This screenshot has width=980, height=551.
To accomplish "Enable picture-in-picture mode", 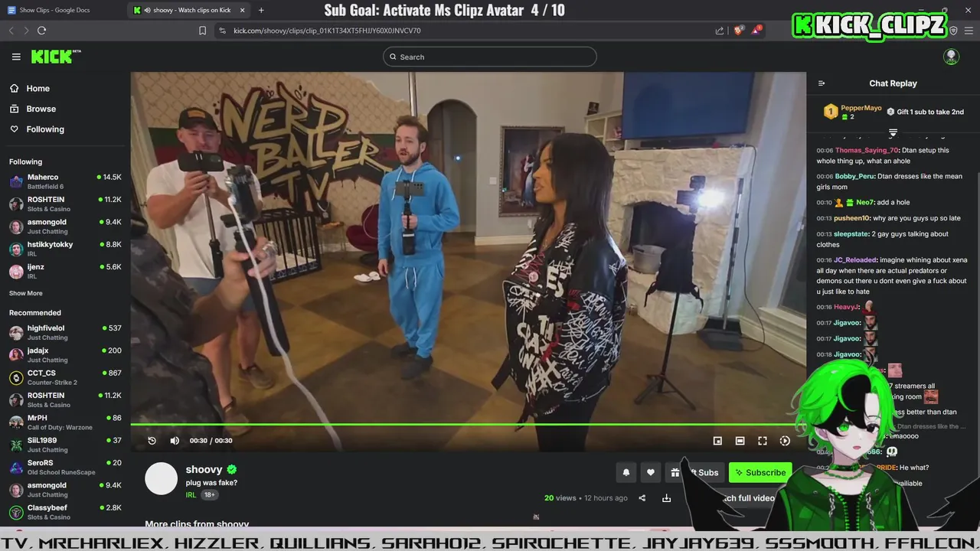I will click(717, 441).
